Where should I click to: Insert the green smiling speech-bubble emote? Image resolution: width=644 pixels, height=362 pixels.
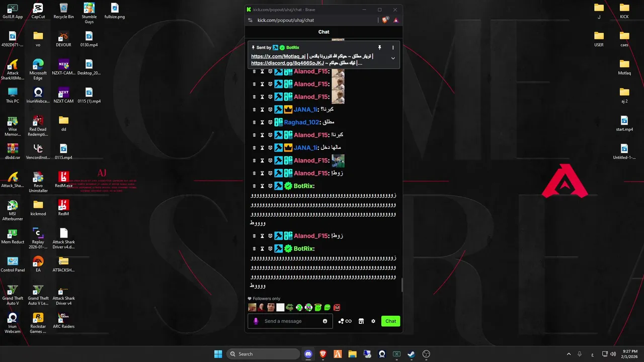click(328, 307)
